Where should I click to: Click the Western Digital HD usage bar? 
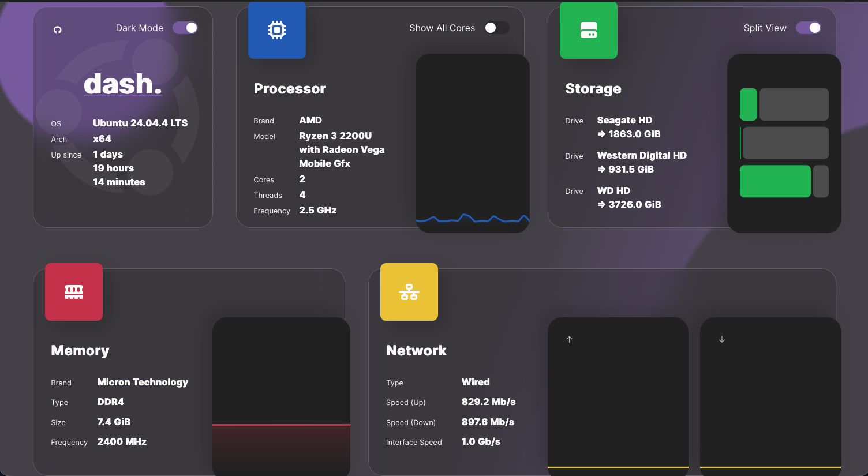784,143
